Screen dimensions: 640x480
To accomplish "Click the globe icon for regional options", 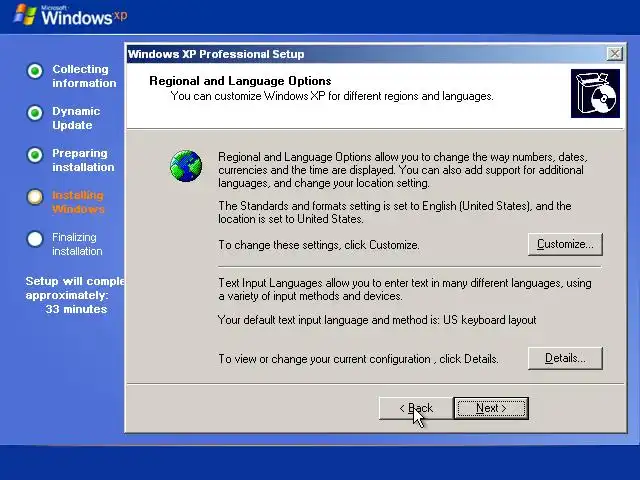I will click(186, 166).
